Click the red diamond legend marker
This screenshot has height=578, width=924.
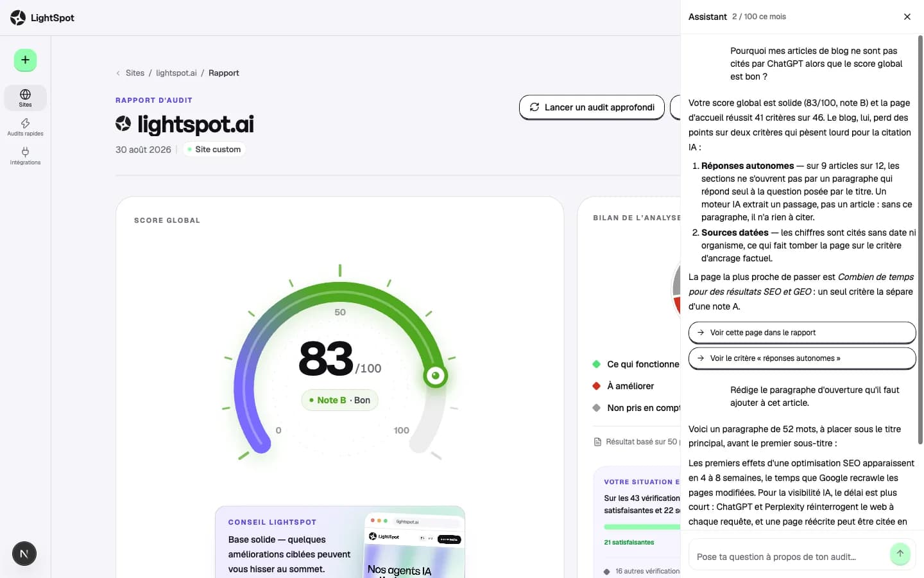tap(596, 386)
